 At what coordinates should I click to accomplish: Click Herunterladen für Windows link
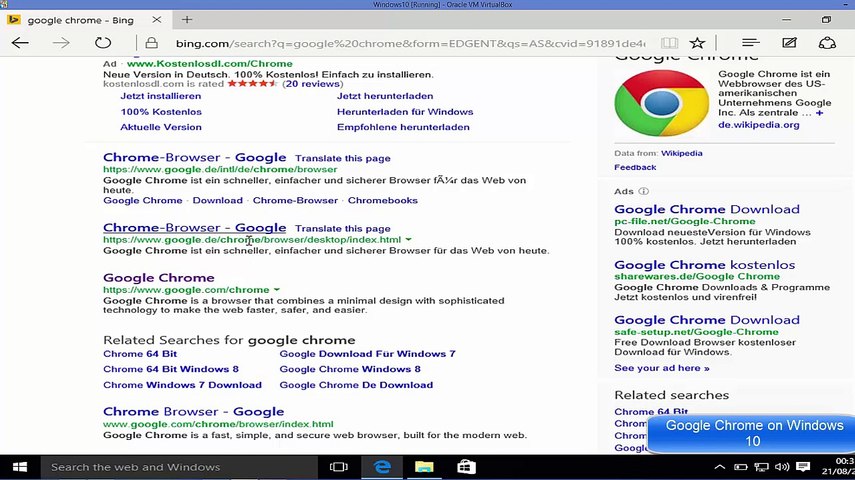405,112
